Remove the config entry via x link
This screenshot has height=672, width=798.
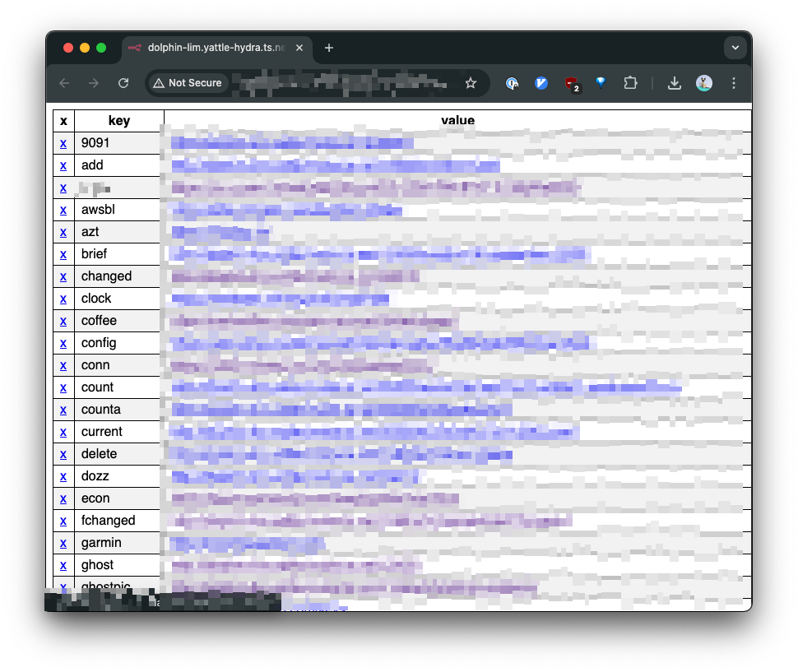click(63, 343)
